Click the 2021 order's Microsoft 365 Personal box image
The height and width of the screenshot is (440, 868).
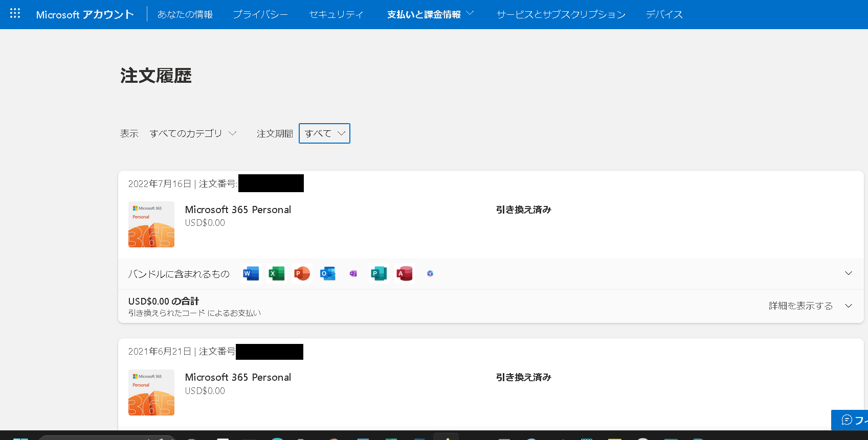(x=151, y=392)
